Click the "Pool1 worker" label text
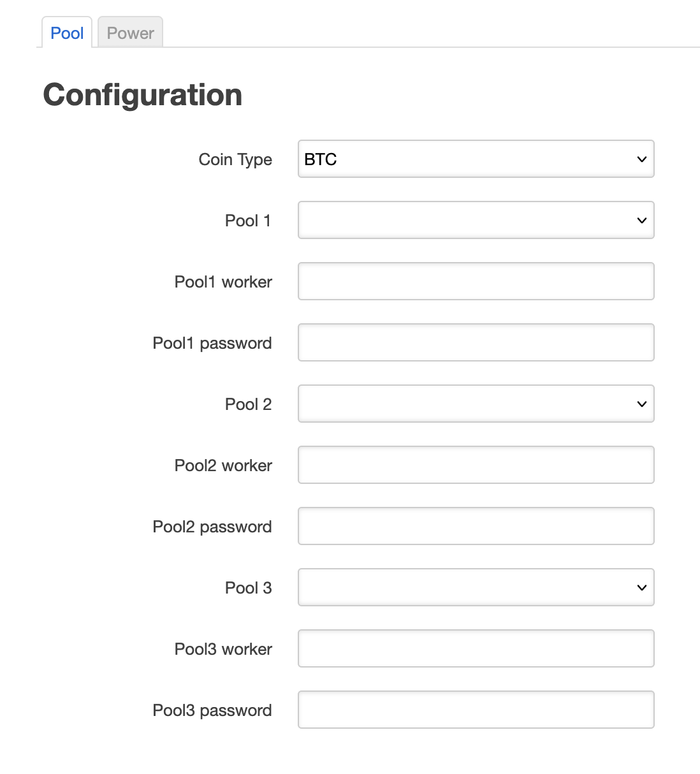 [x=223, y=282]
